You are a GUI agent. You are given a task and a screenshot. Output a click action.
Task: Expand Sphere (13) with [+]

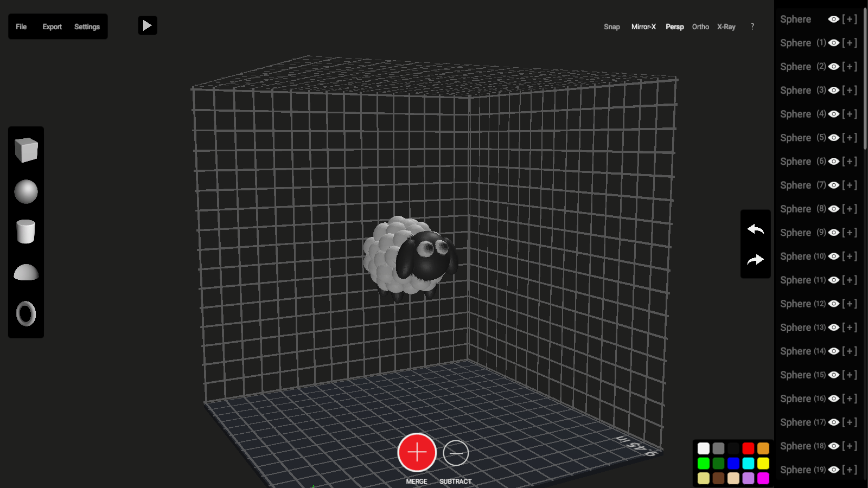click(x=850, y=328)
